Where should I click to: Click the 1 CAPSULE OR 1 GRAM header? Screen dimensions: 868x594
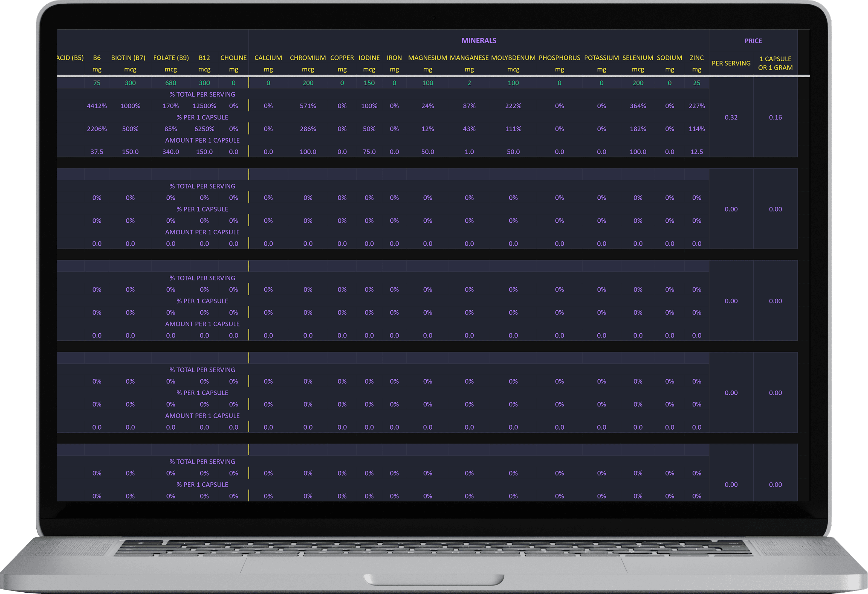point(775,63)
